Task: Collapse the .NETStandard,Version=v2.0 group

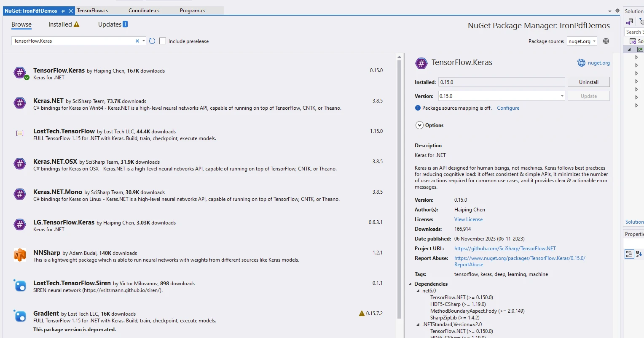Action: [x=418, y=324]
